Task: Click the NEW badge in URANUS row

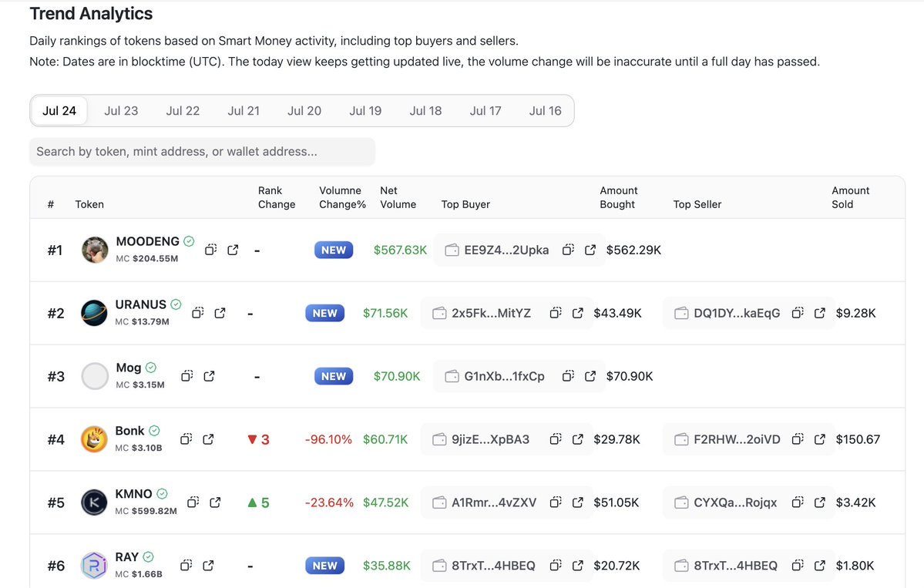Action: 324,313
